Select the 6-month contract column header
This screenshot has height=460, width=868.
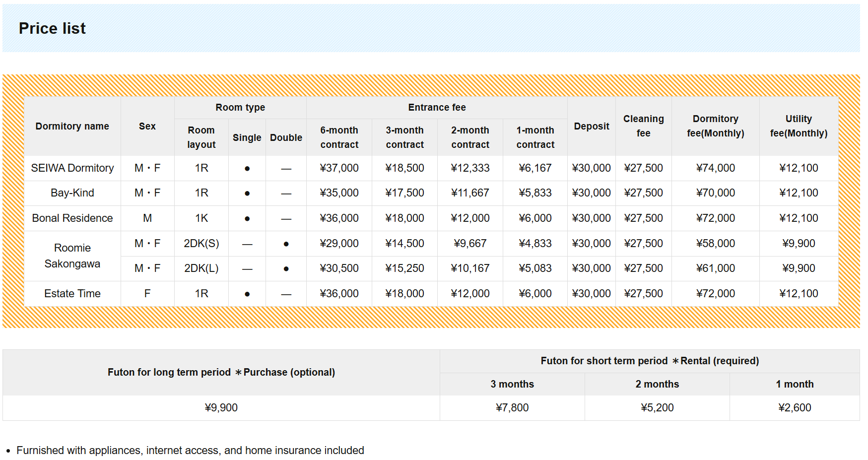pos(339,137)
